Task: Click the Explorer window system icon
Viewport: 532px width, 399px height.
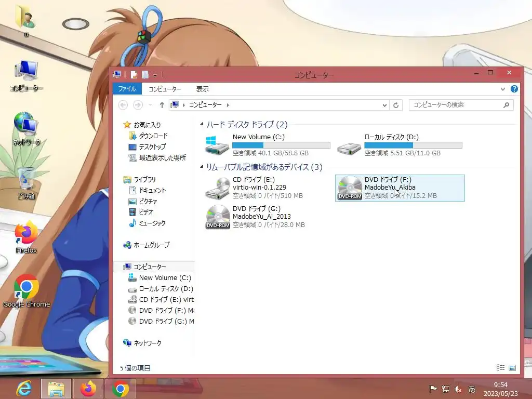Action: (117, 75)
